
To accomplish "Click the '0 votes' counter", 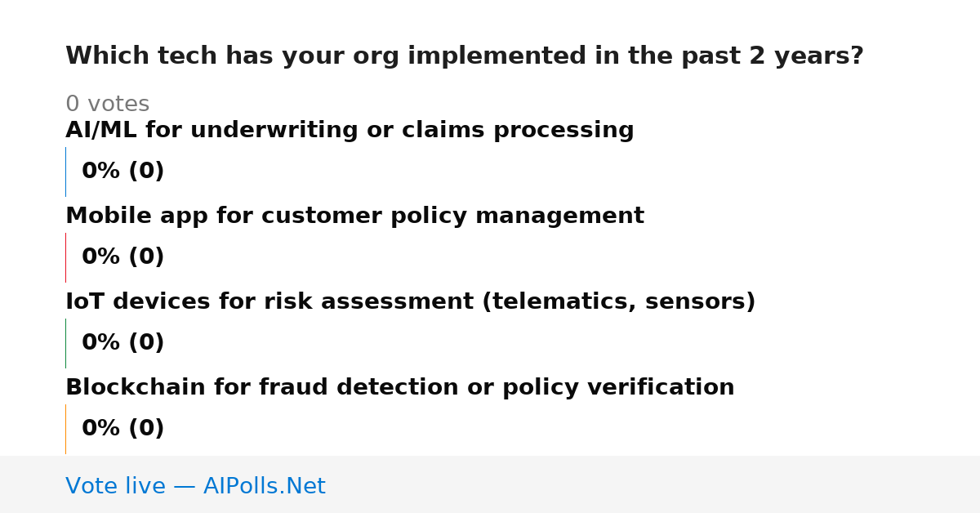I will click(x=107, y=105).
